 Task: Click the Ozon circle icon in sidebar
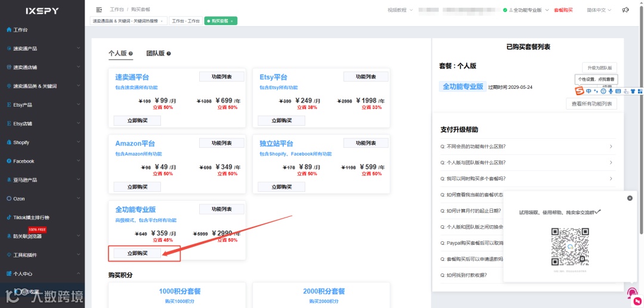tap(9, 198)
